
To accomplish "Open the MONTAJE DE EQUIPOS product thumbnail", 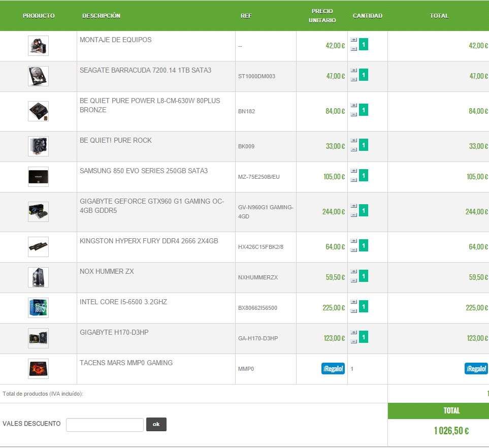I will 39,46.
